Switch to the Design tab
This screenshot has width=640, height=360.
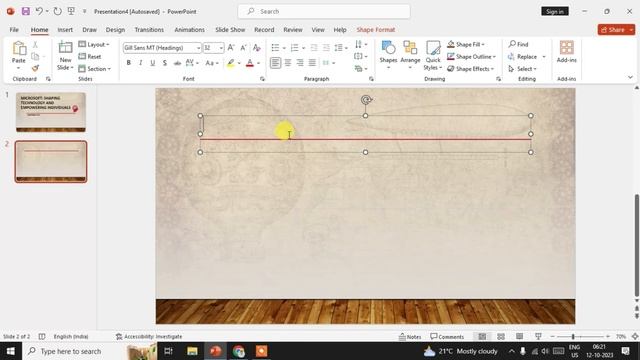(x=115, y=30)
